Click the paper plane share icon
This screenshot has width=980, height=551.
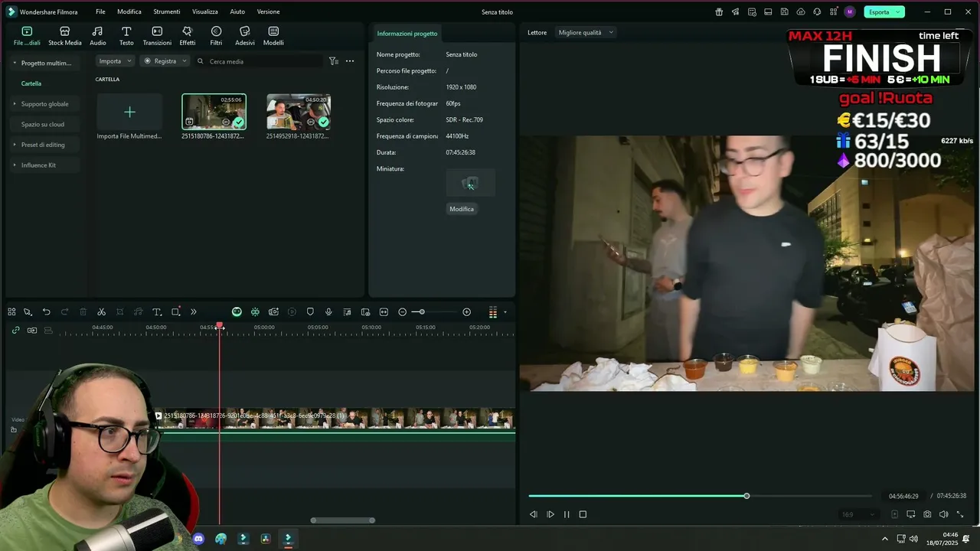point(735,11)
